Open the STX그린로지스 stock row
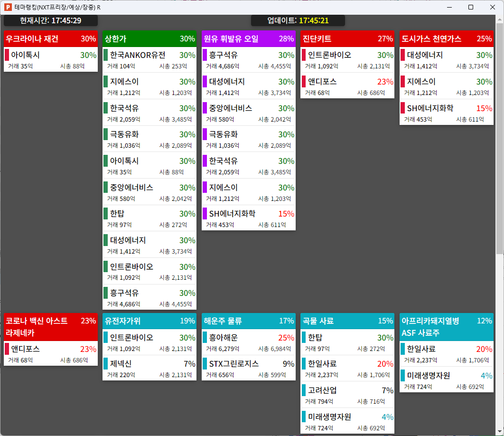Viewport: 504px width, 436px height. pyautogui.click(x=248, y=369)
